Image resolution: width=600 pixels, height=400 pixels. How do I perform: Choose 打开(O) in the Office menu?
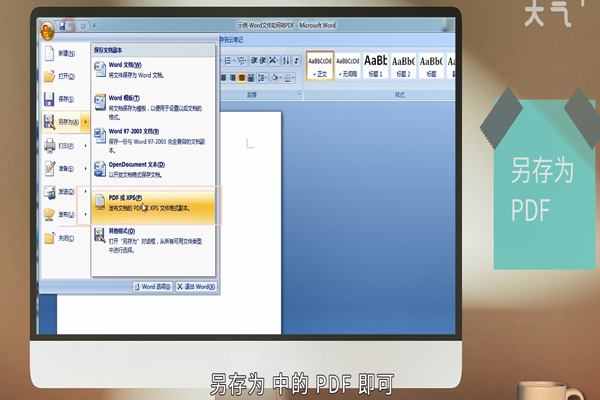pos(65,76)
